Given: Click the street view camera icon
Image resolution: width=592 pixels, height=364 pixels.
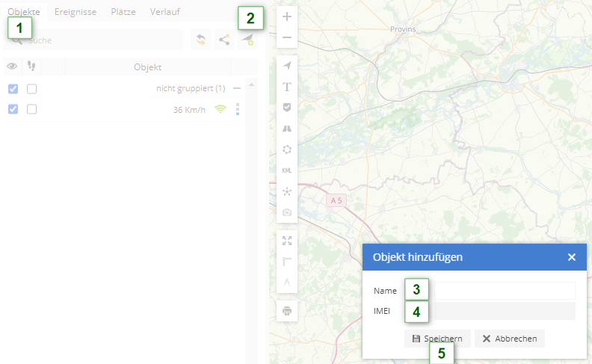Looking at the screenshot, I should point(287,213).
